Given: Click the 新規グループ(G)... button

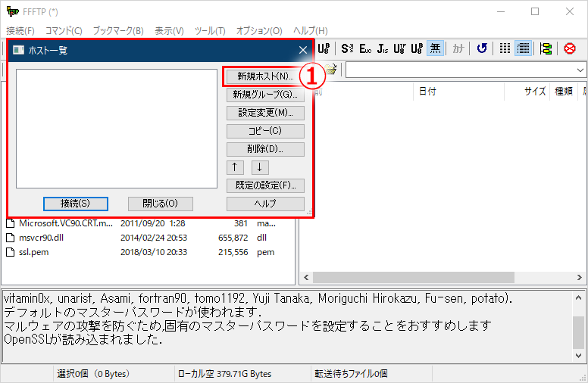Looking at the screenshot, I should pyautogui.click(x=265, y=95).
